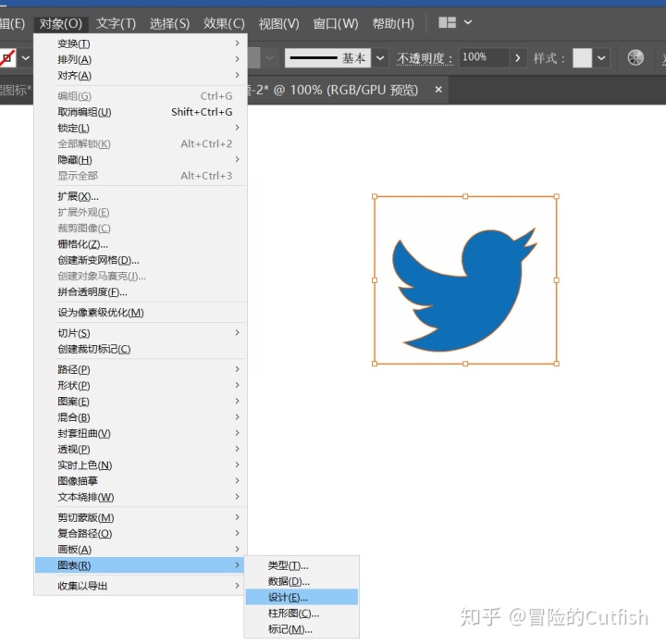The height and width of the screenshot is (644, 666).
Task: Choose 栅格化(Z)... menu item
Action: (x=141, y=244)
